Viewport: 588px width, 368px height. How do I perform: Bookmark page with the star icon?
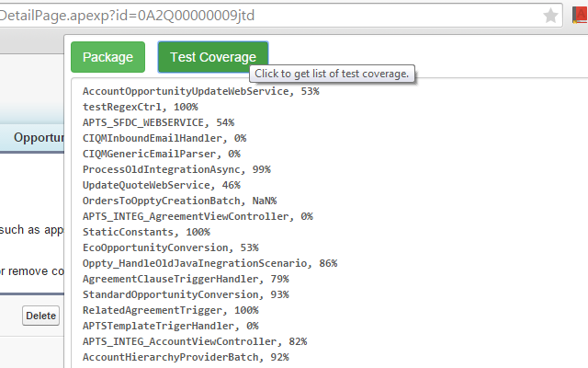(550, 16)
